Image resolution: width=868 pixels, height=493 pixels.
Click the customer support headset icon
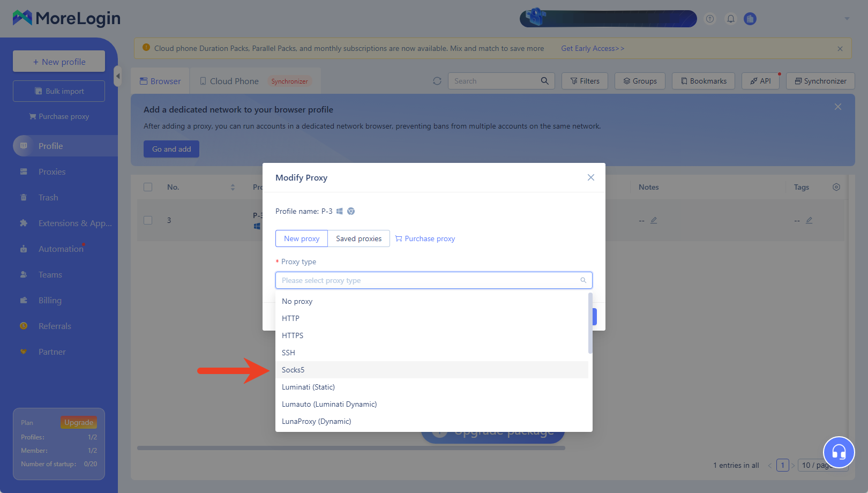[x=839, y=452]
